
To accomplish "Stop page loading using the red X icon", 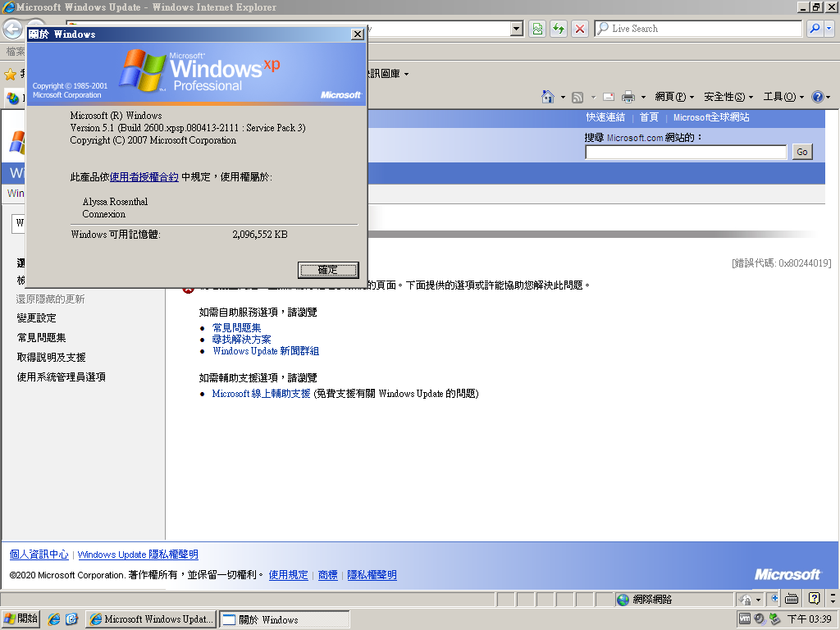I will (579, 29).
